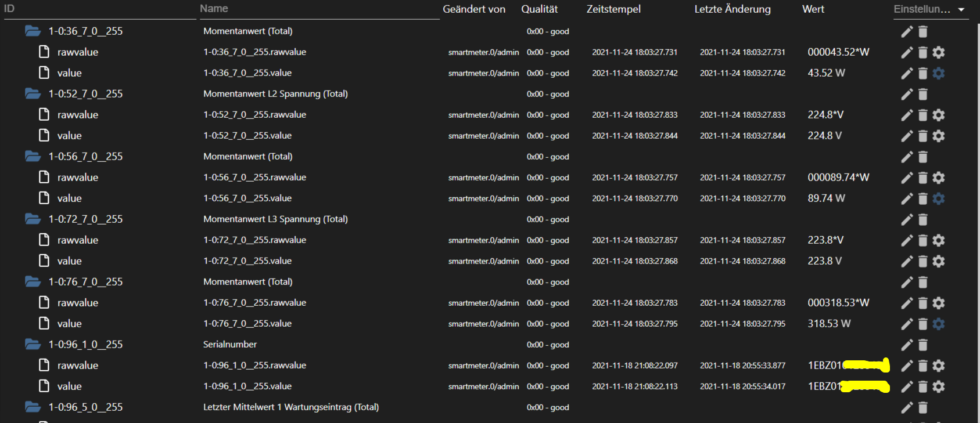
Task: Click the Geändert von column header
Action: 474,9
